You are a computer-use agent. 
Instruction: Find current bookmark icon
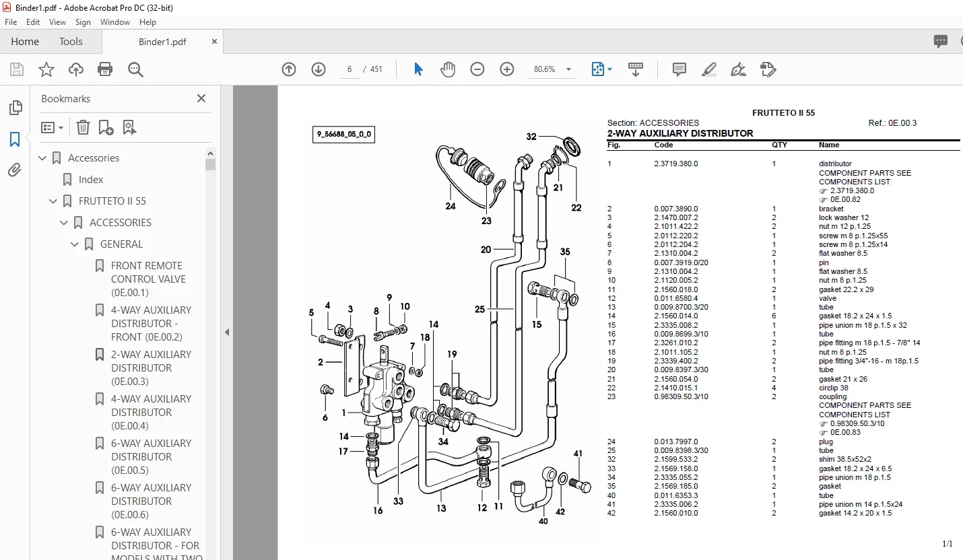tap(129, 127)
